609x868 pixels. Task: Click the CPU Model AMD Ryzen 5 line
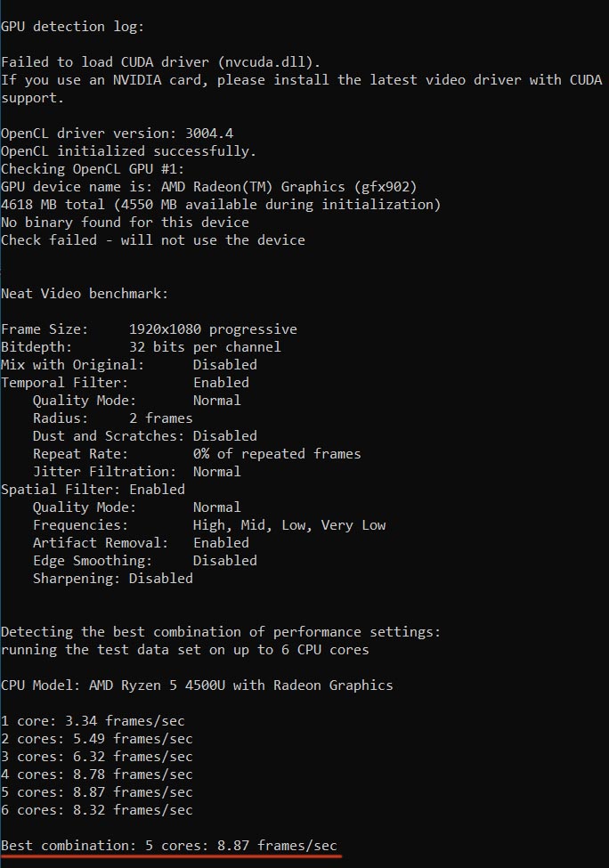pos(197,685)
